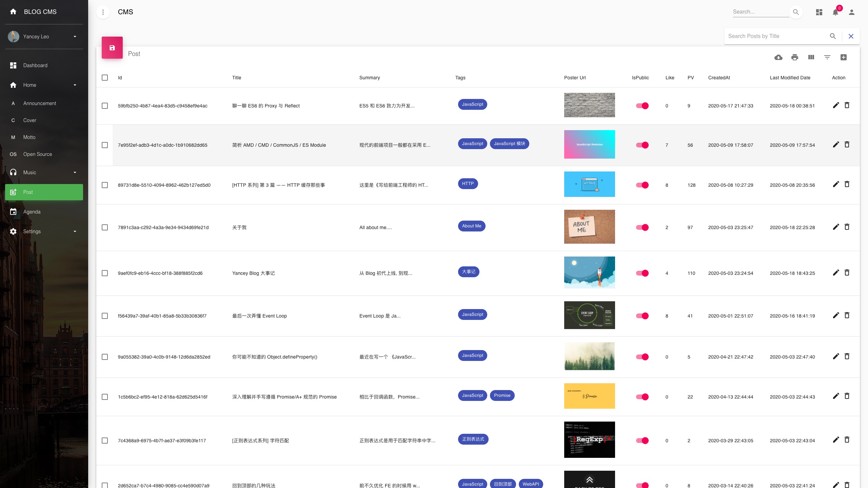Click the cloud download export icon
The height and width of the screenshot is (488, 868).
pos(778,57)
